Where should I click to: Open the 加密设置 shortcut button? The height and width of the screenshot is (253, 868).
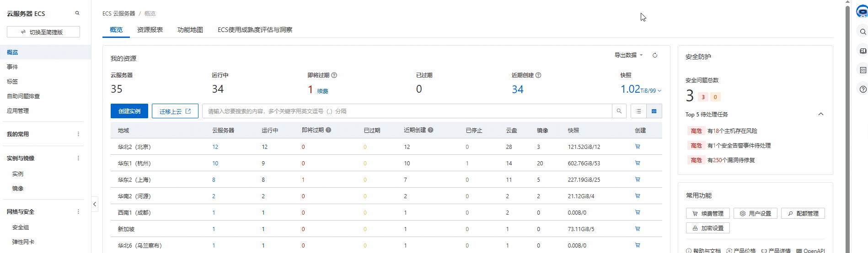pyautogui.click(x=708, y=228)
